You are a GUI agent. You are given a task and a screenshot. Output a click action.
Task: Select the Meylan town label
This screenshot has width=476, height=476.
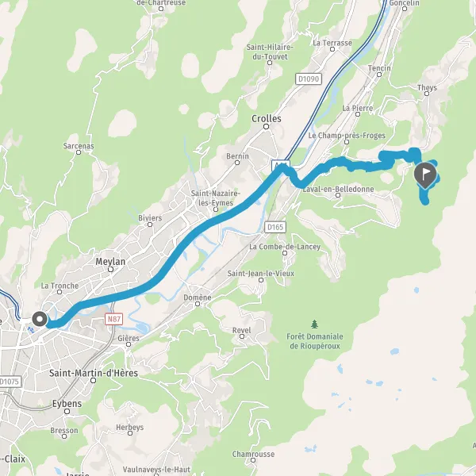point(110,261)
